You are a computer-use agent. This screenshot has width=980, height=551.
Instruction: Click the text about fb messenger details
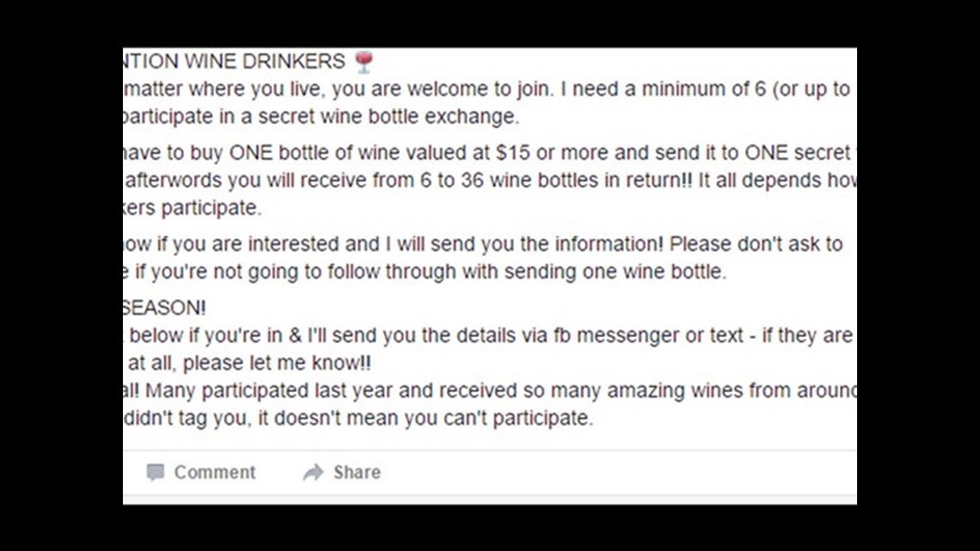tap(481, 335)
